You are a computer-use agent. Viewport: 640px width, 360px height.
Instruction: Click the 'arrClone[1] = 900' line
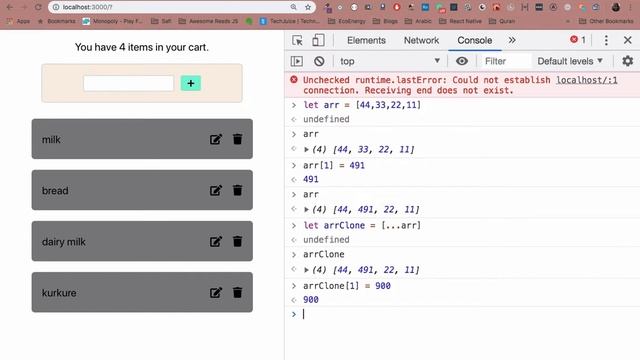pyautogui.click(x=347, y=286)
